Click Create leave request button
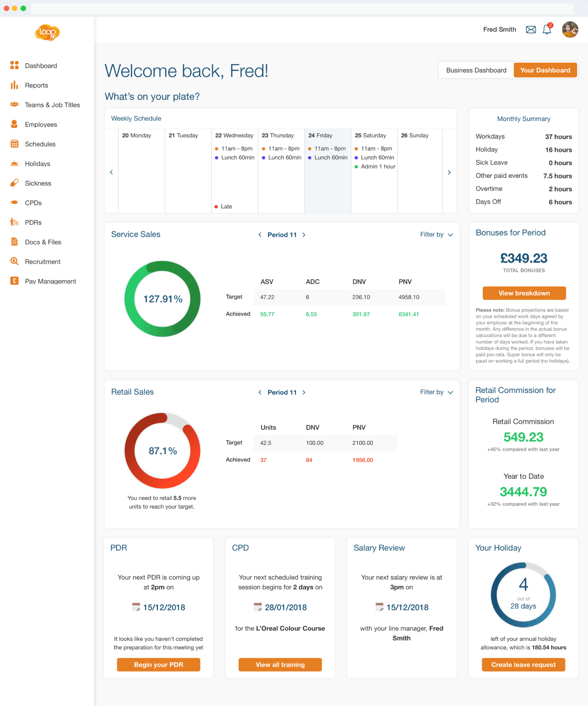The width and height of the screenshot is (588, 706). point(523,665)
